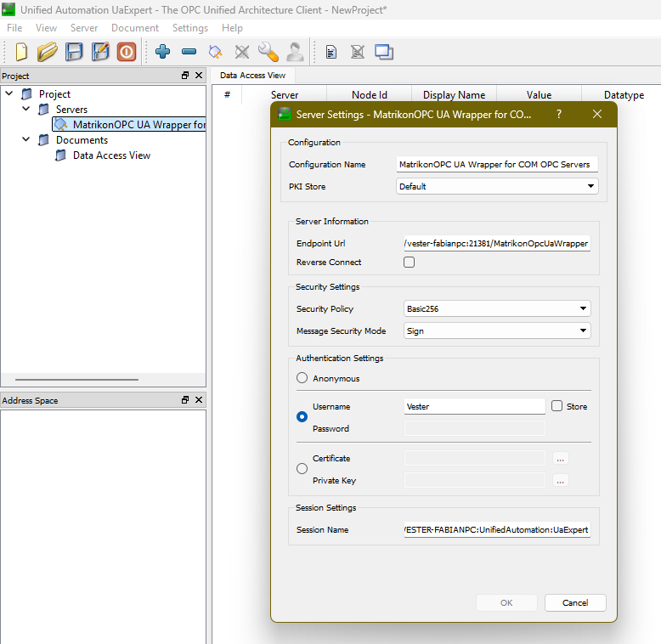This screenshot has height=644, width=661.
Task: Open the Settings menu
Action: coord(190,28)
